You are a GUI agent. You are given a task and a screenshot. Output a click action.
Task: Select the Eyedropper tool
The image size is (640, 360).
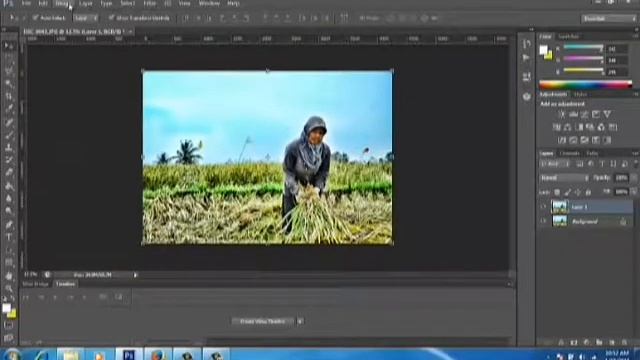[x=8, y=109]
